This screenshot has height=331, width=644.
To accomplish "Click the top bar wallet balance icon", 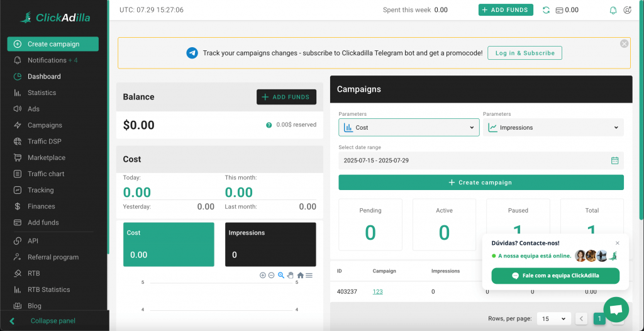I will click(x=559, y=10).
